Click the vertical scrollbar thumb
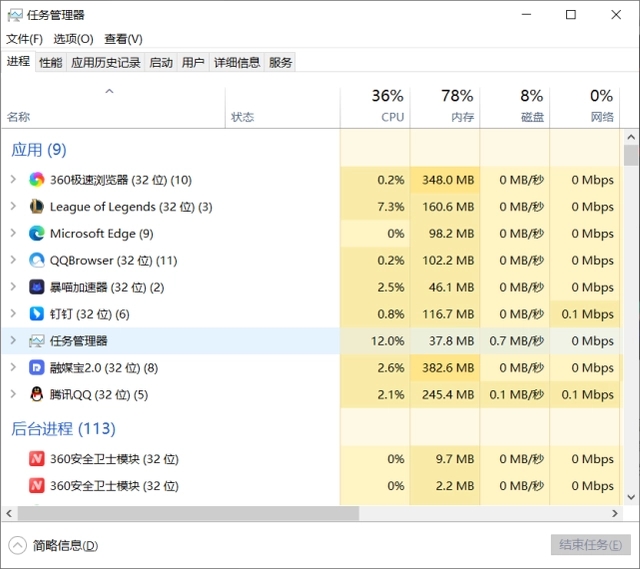Viewport: 640px width, 569px height. pyautogui.click(x=631, y=156)
